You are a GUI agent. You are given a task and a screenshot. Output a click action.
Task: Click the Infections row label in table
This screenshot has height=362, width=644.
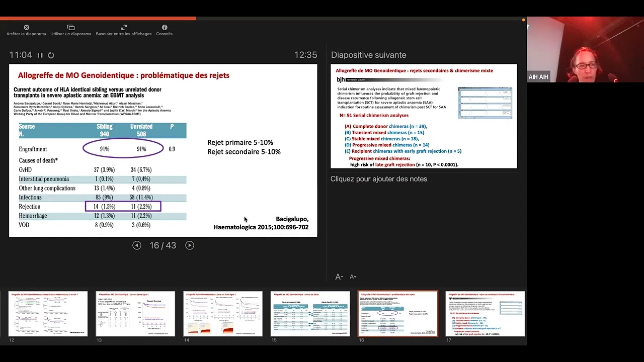coord(30,198)
